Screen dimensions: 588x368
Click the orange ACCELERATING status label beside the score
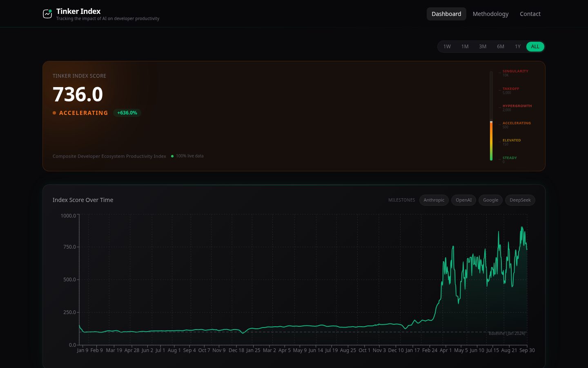coord(84,113)
